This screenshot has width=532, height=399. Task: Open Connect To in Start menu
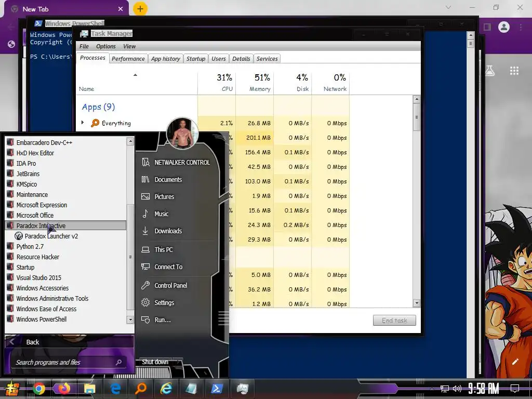(x=168, y=267)
